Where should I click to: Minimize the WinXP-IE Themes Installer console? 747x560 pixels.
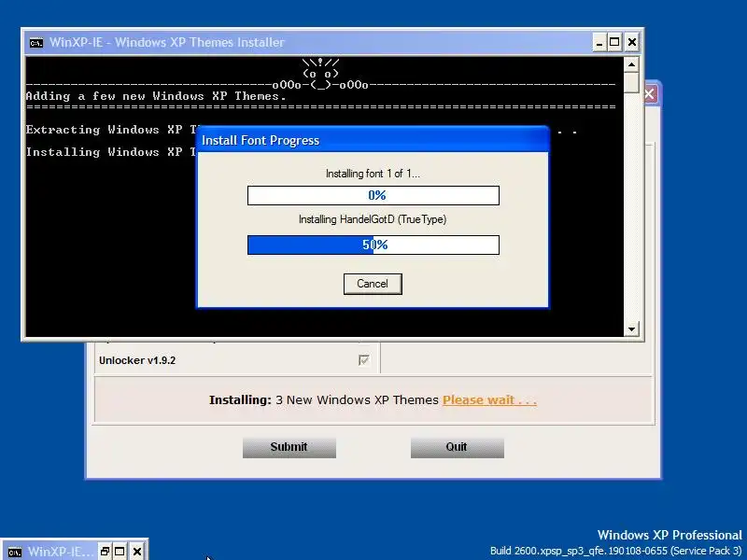(599, 43)
